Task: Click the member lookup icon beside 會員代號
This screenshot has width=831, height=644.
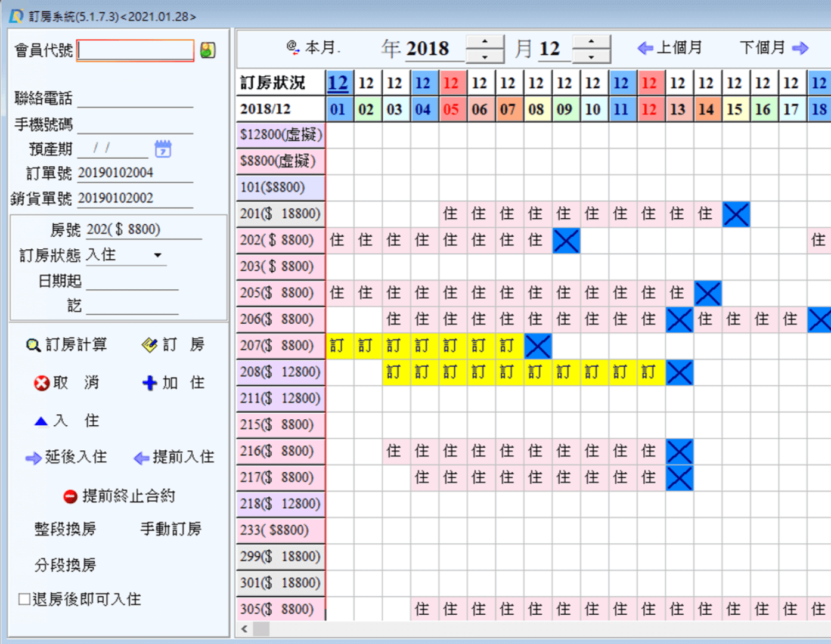Action: [x=207, y=50]
